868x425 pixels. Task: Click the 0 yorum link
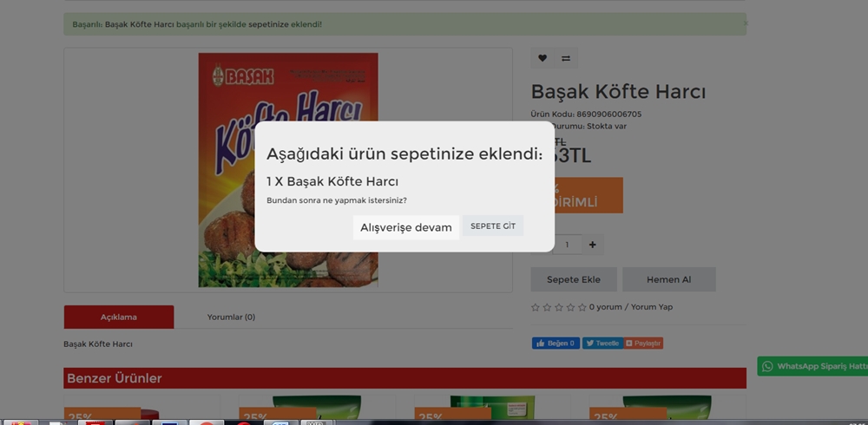[605, 307]
